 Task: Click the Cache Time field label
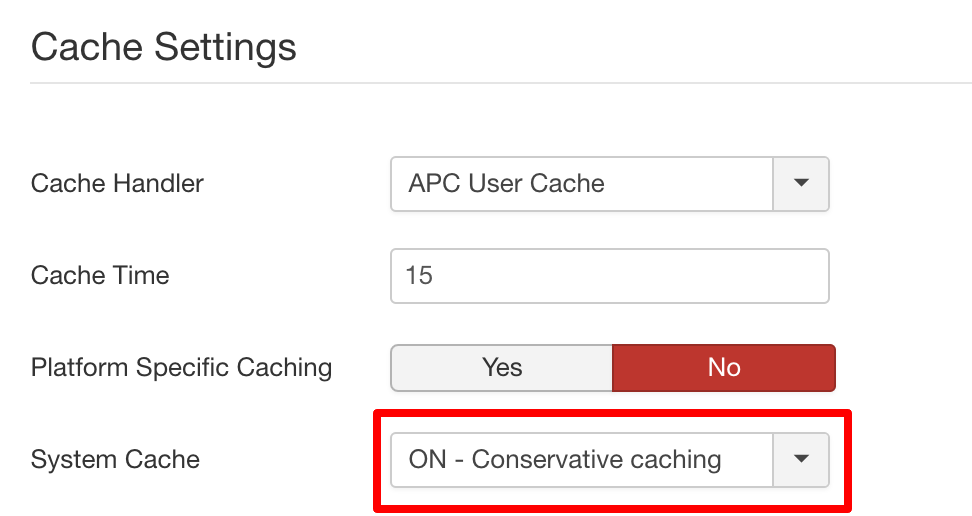[100, 276]
